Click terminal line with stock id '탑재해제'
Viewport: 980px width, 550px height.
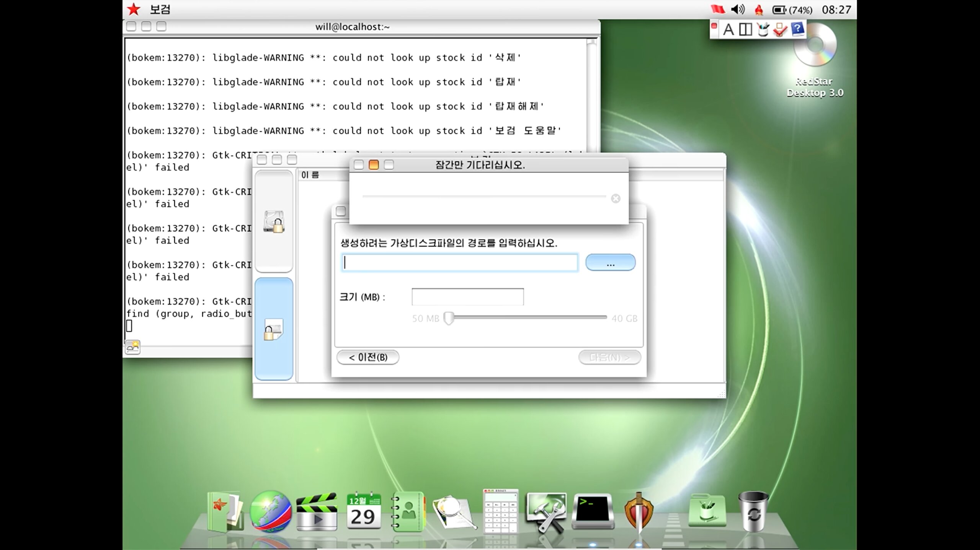click(x=335, y=106)
